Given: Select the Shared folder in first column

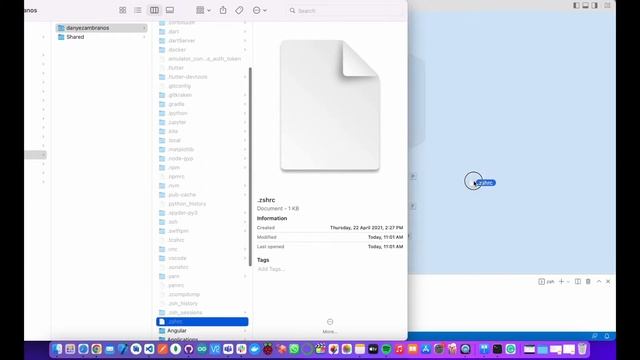Looking at the screenshot, I should tap(101, 37).
